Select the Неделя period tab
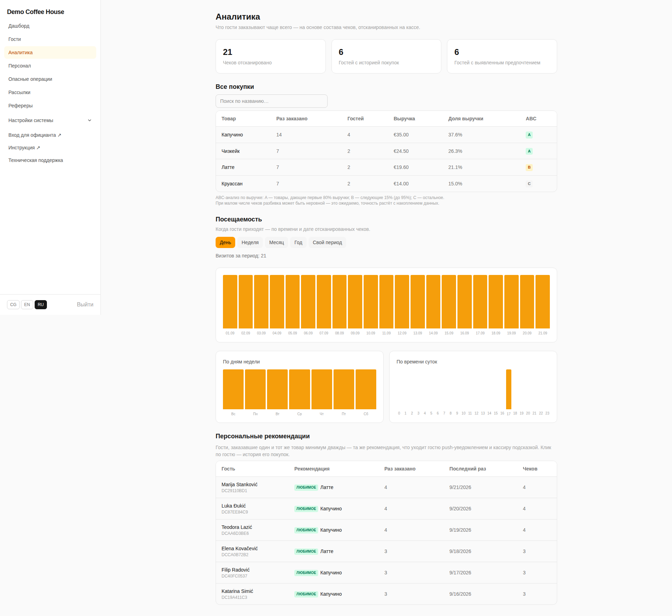The width and height of the screenshot is (672, 616). point(250,242)
